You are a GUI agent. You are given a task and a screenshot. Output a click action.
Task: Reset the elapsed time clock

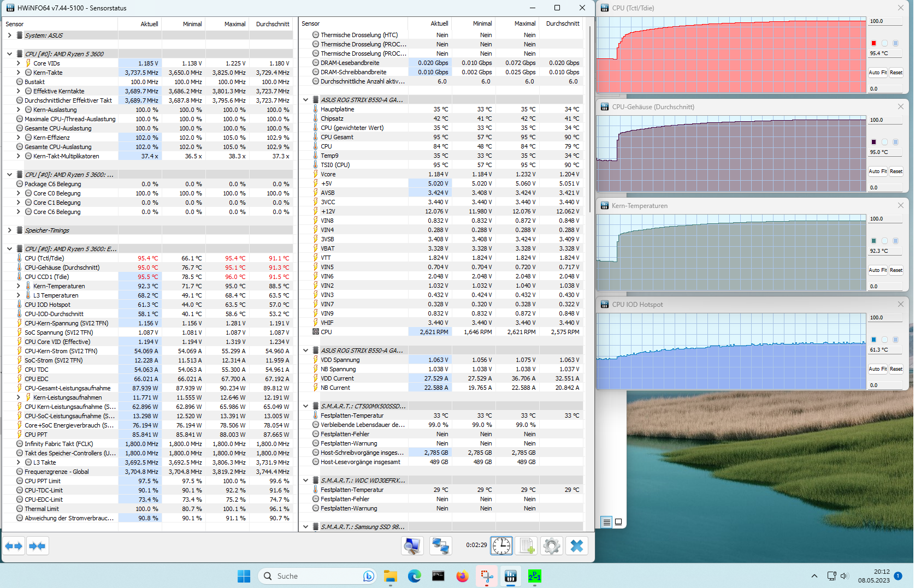[x=501, y=546]
